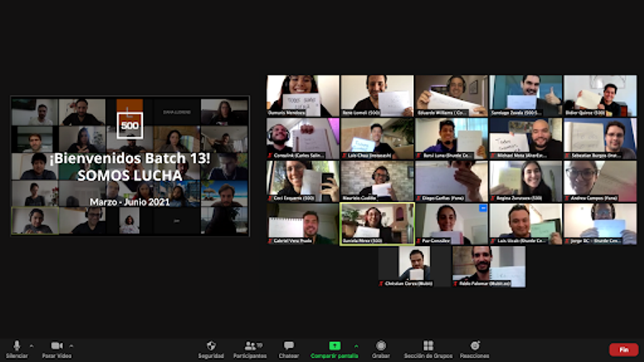Start recording with the Grabar button
This screenshot has height=362, width=644.
click(x=381, y=346)
